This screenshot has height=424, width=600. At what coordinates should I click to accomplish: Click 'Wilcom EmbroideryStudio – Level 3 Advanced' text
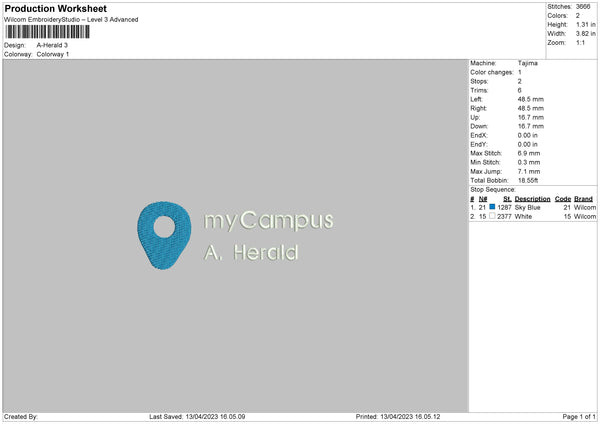click(71, 20)
